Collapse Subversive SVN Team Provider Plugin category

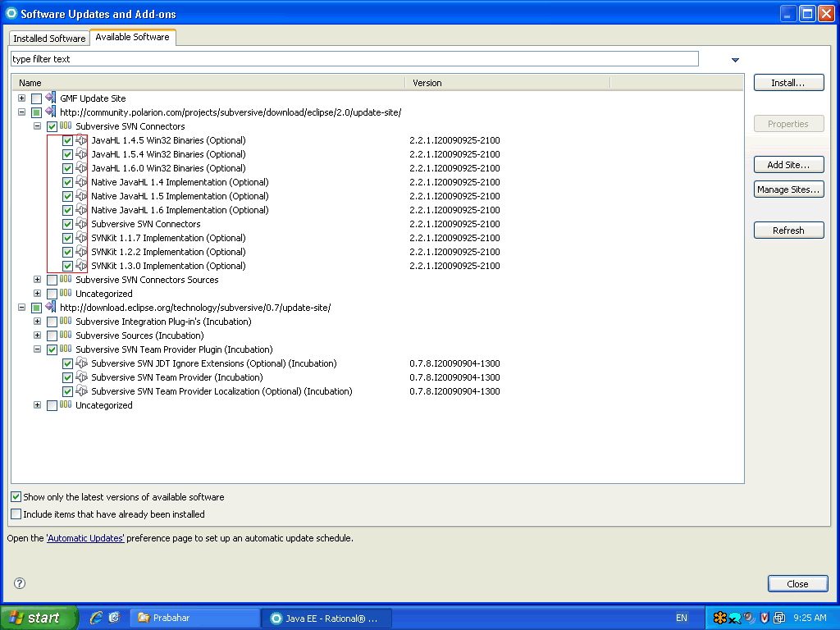click(37, 349)
